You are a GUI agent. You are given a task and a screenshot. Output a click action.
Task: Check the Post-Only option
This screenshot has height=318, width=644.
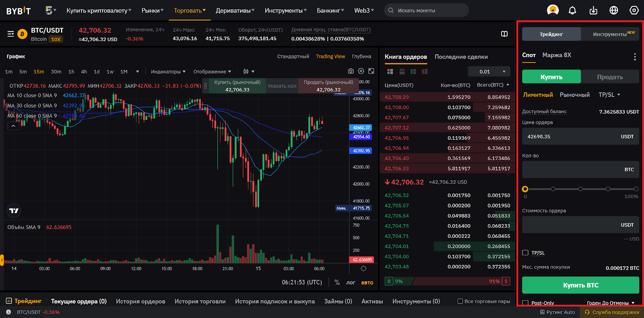[x=525, y=303]
